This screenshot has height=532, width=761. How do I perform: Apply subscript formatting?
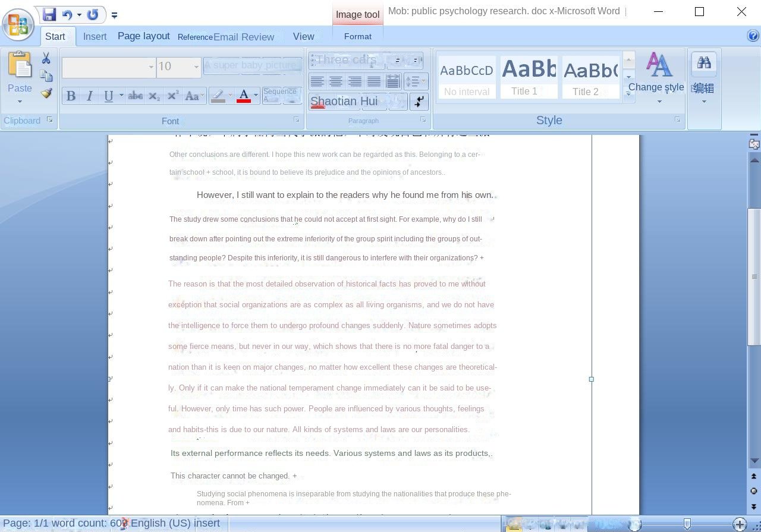click(154, 95)
